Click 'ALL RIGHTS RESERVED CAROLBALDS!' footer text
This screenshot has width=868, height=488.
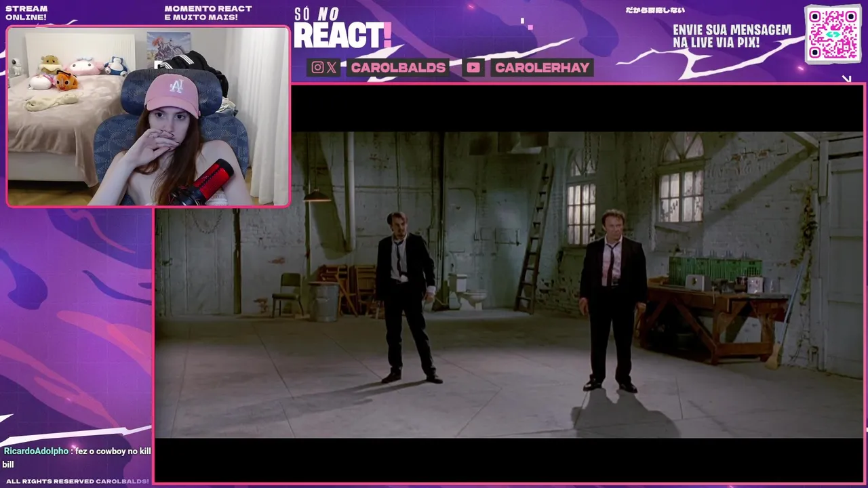click(77, 481)
